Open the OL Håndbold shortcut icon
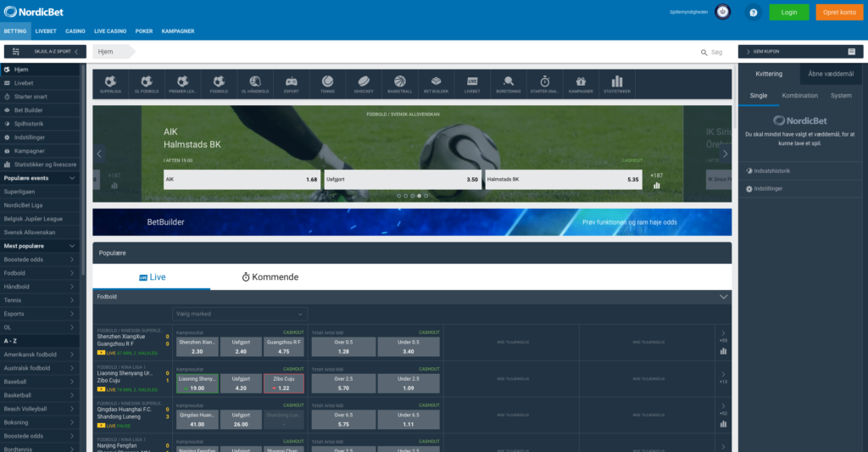868x452 pixels. click(x=254, y=84)
